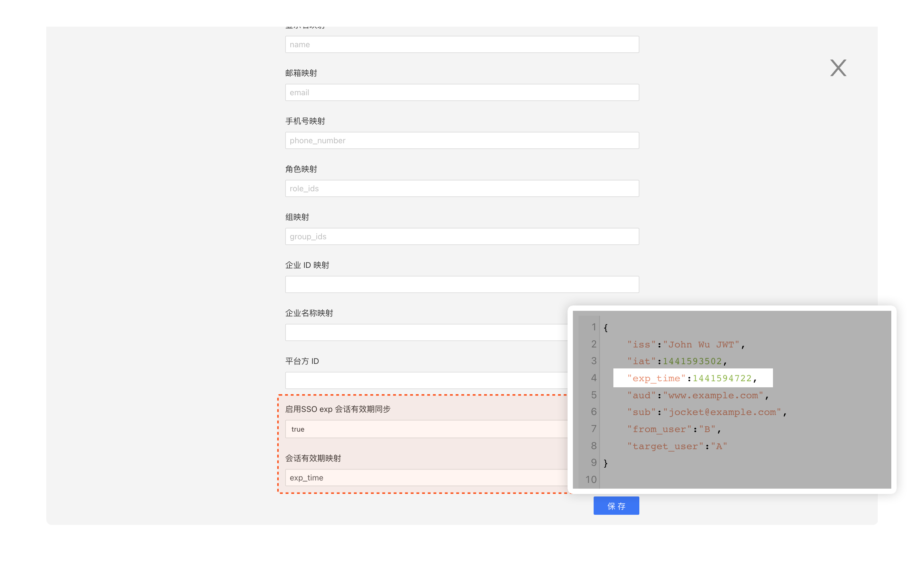Click the 企业 ID 映射 label
This screenshot has height=569, width=924.
point(307,265)
